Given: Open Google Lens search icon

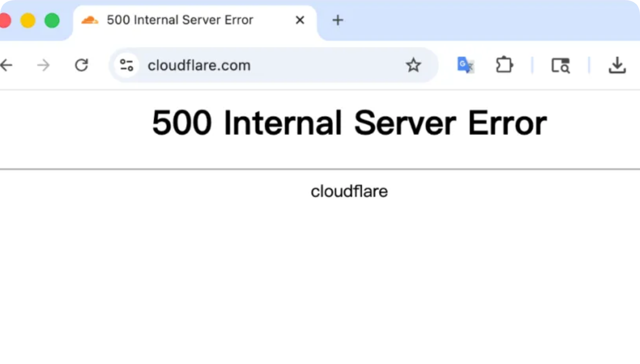Looking at the screenshot, I should pyautogui.click(x=560, y=65).
